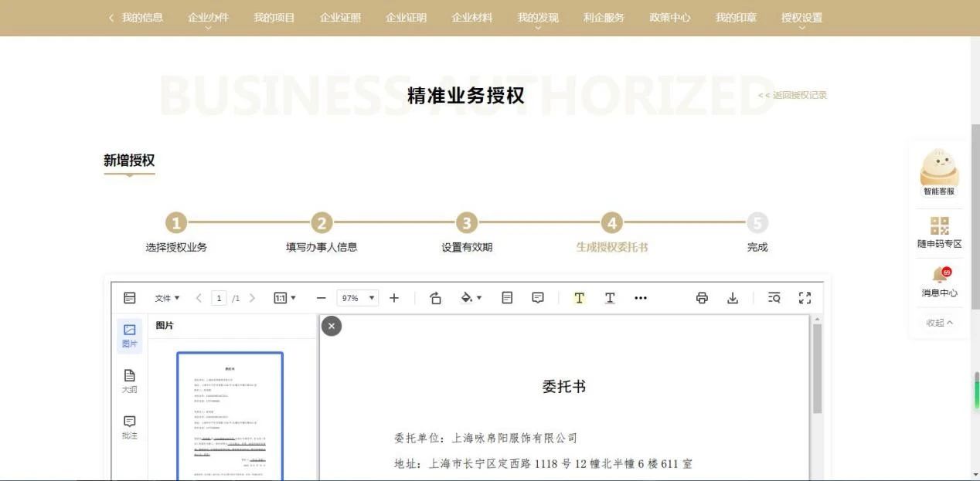Click the print icon in viewer toolbar
980x481 pixels.
click(702, 298)
